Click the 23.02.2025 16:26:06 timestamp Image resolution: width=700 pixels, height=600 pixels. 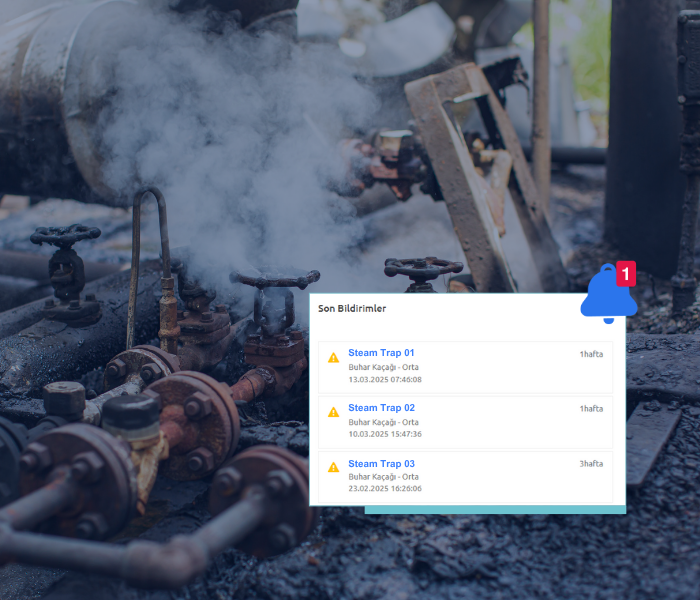385,489
